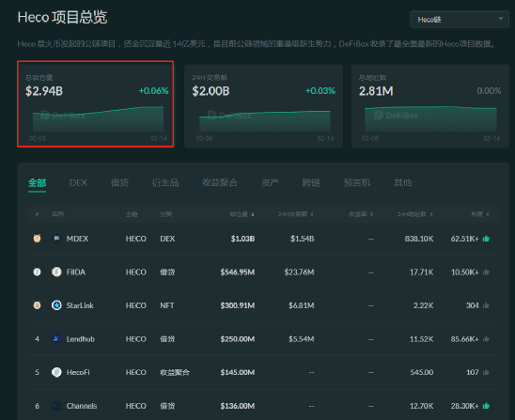Click MDEX 24H volume $1.54B
This screenshot has width=515, height=420.
[303, 239]
